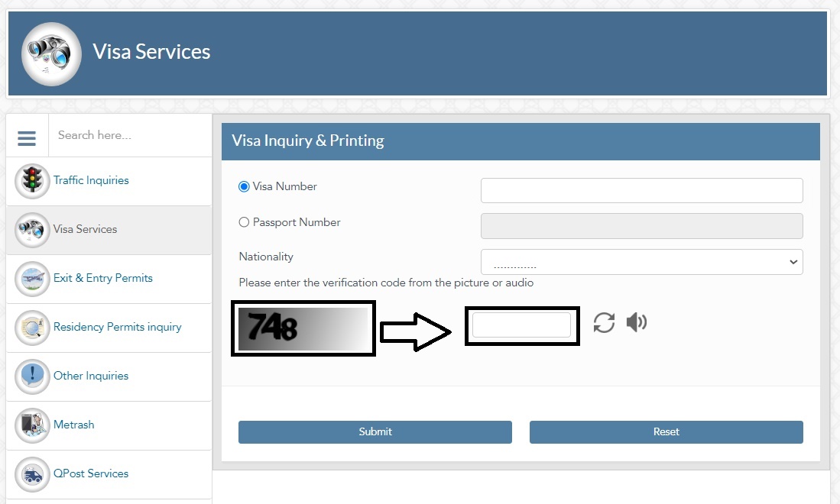Focus the Visa Number text field
The height and width of the screenshot is (504, 840).
(641, 190)
